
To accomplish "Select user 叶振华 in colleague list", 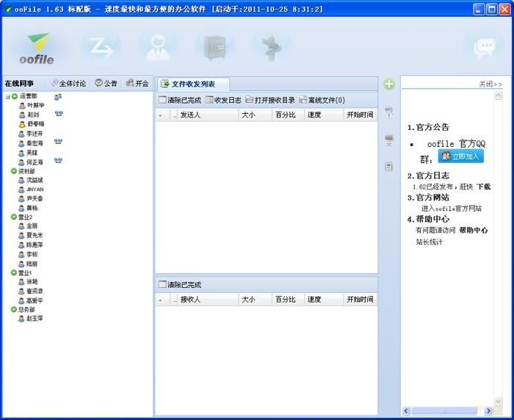I will pos(35,106).
